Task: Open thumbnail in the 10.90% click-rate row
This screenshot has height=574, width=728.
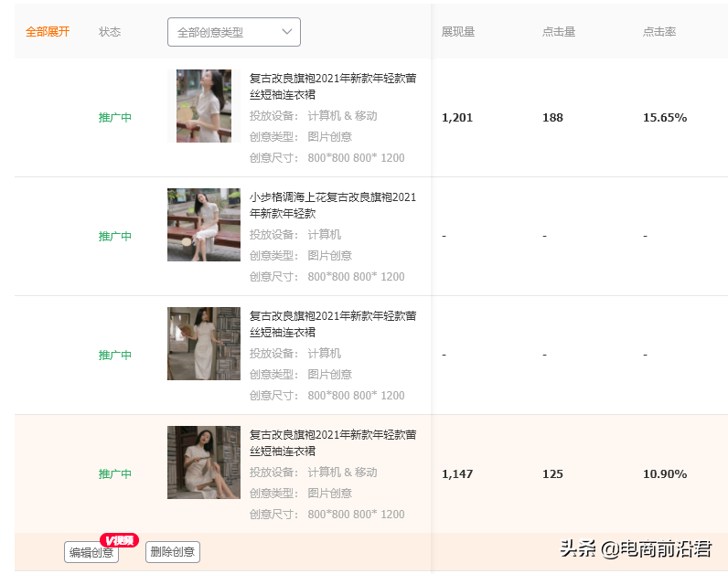Action: (204, 462)
